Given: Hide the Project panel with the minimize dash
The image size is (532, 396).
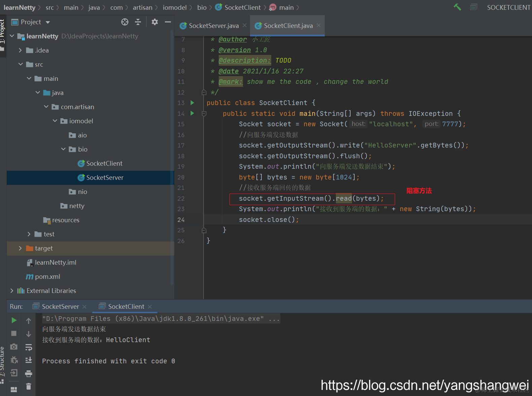Looking at the screenshot, I should [168, 22].
